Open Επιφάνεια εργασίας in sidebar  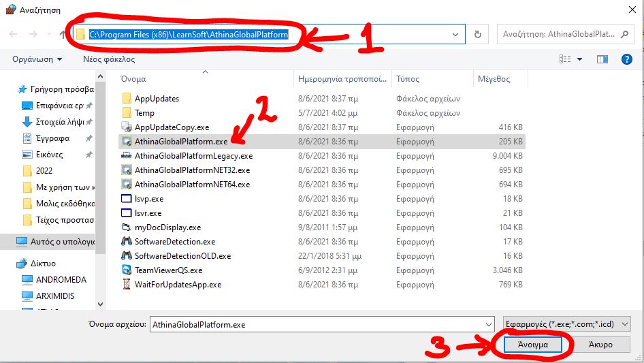pos(57,106)
